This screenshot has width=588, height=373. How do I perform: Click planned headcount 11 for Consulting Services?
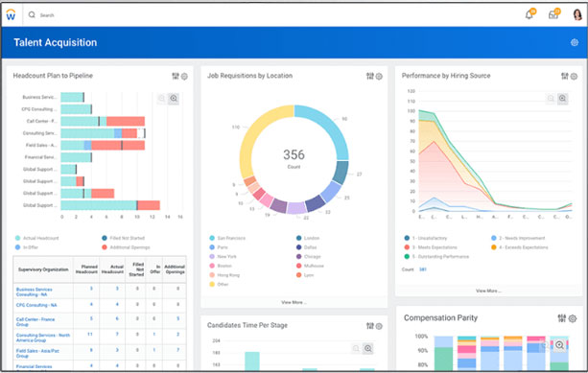[90, 334]
